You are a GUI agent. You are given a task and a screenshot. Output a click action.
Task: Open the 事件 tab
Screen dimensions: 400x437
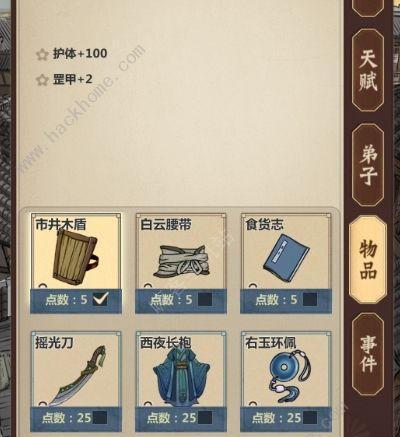tap(368, 354)
